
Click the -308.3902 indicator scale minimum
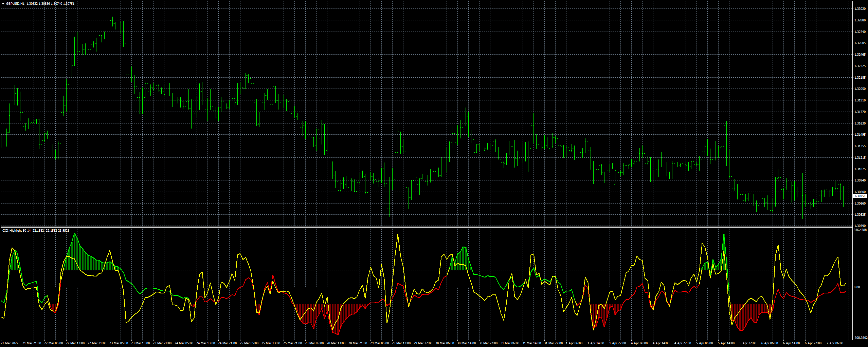coord(860,338)
